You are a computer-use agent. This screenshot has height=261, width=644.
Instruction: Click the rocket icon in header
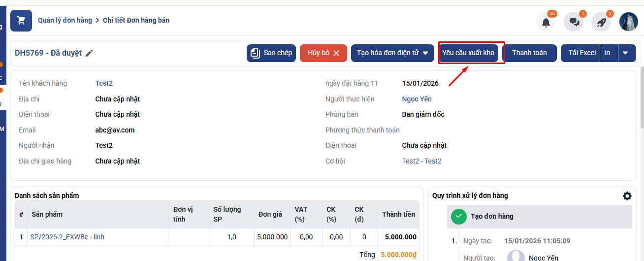[x=601, y=22]
